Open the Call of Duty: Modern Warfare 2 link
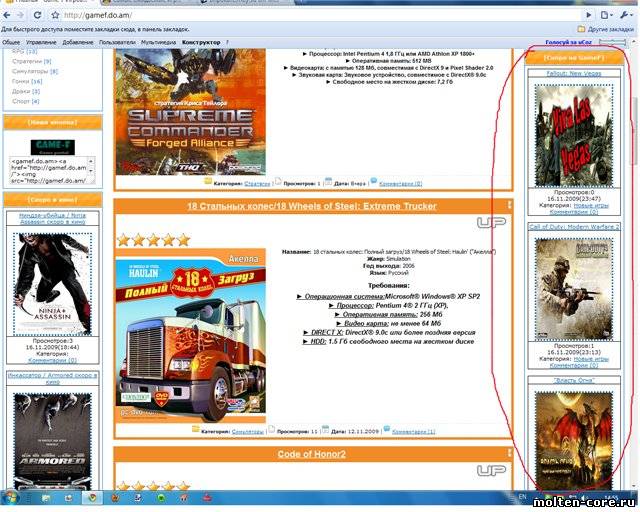640x512 pixels. [574, 227]
